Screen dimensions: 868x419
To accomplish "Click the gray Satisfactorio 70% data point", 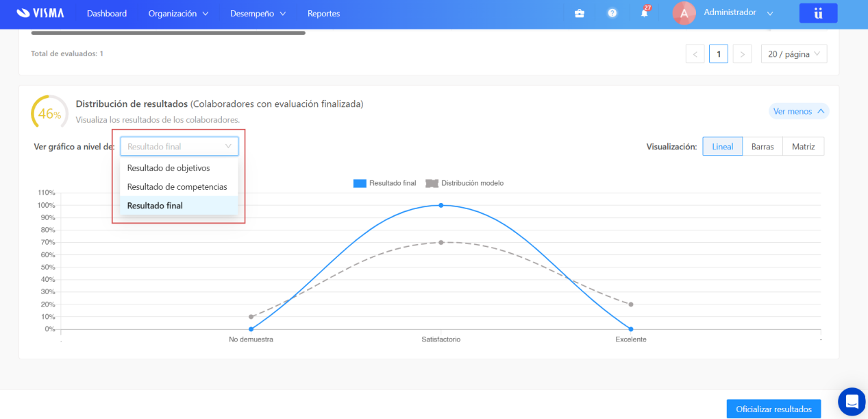I will 441,242.
